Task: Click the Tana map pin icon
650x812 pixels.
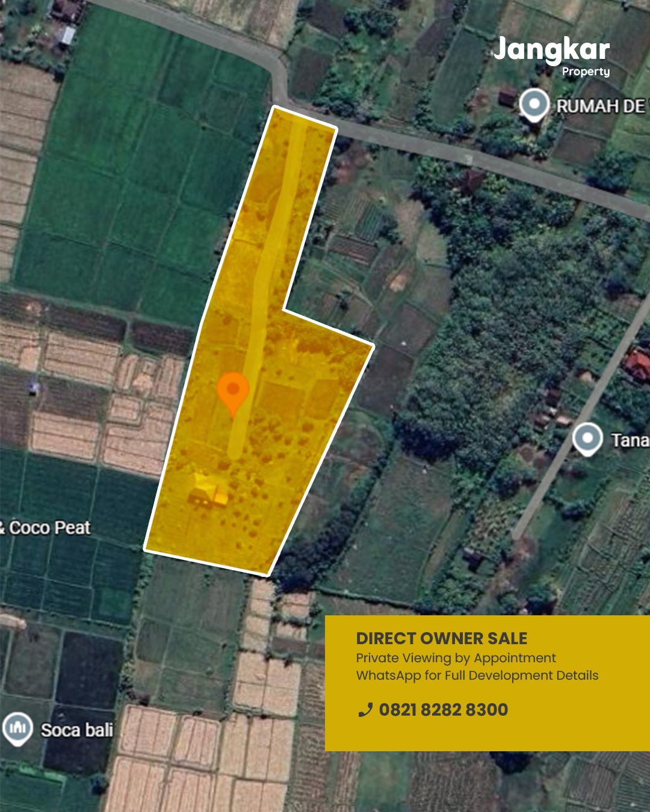Action: [587, 438]
